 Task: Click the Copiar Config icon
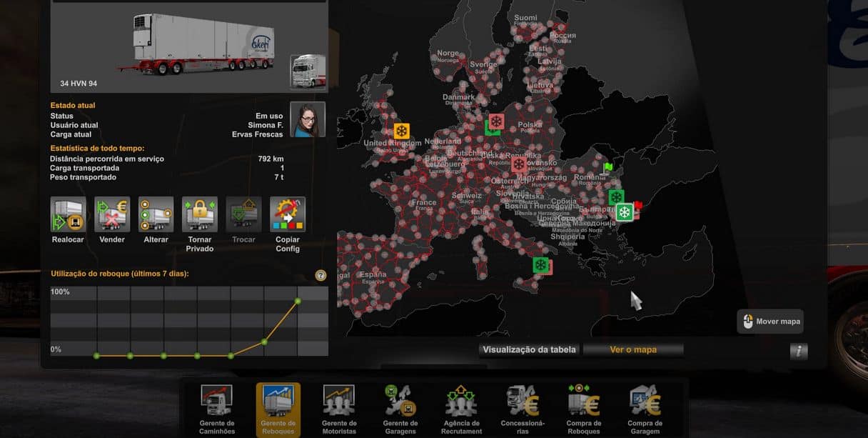[288, 214]
